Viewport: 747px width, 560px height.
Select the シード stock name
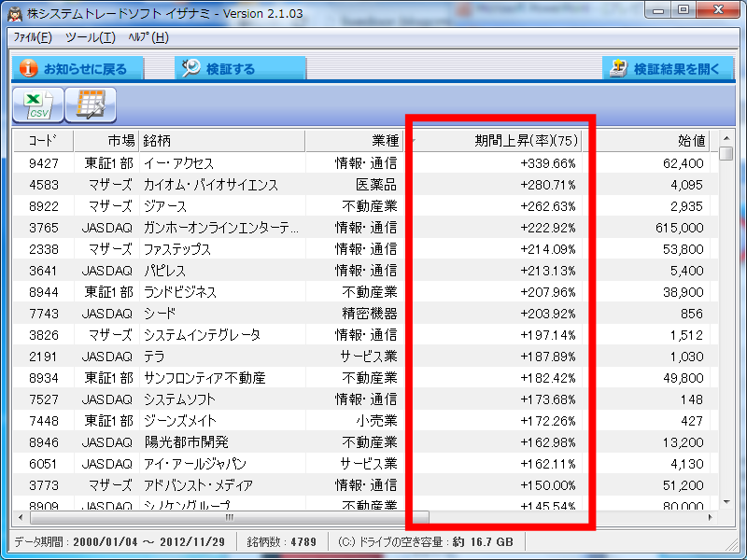point(160,314)
